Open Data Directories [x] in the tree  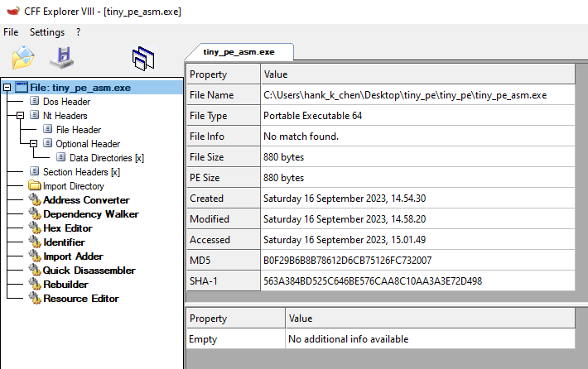point(107,158)
